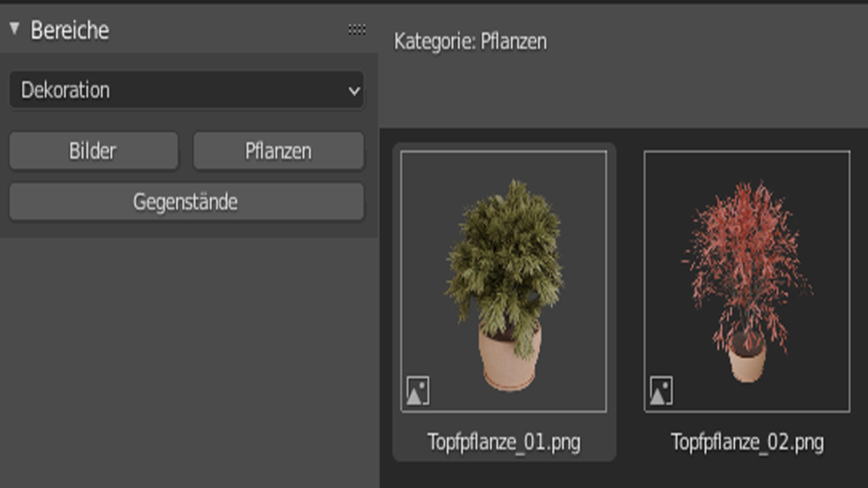
Task: Click image file icon on Topfpflanze_01 preview
Action: pyautogui.click(x=418, y=391)
